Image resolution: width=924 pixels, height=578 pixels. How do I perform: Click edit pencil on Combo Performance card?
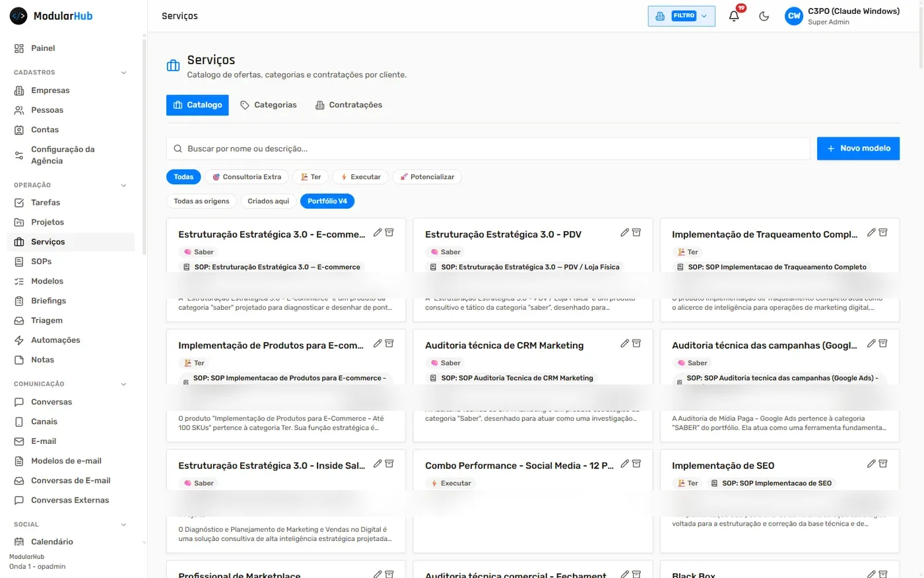(x=624, y=464)
